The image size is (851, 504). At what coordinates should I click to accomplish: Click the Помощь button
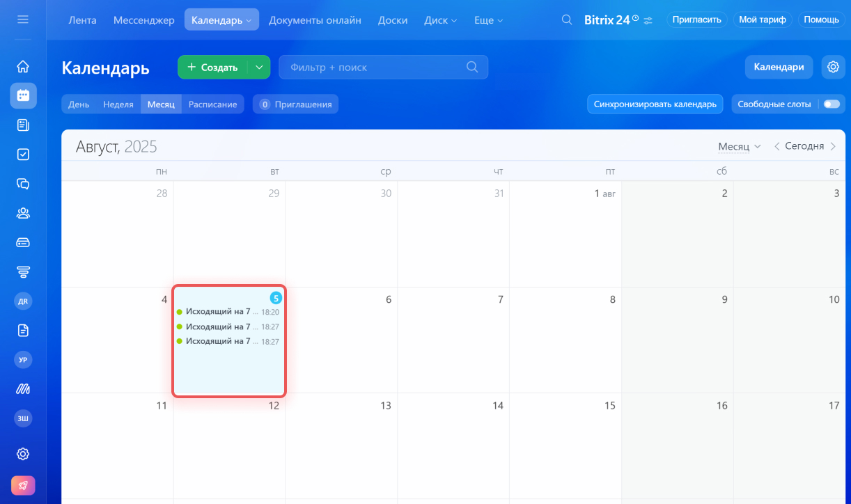[x=821, y=19]
